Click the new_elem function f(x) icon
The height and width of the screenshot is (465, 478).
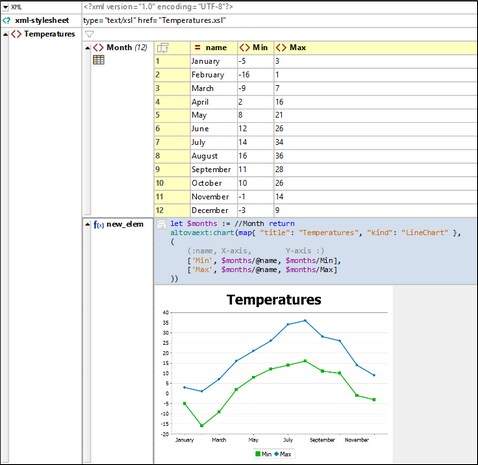click(99, 225)
